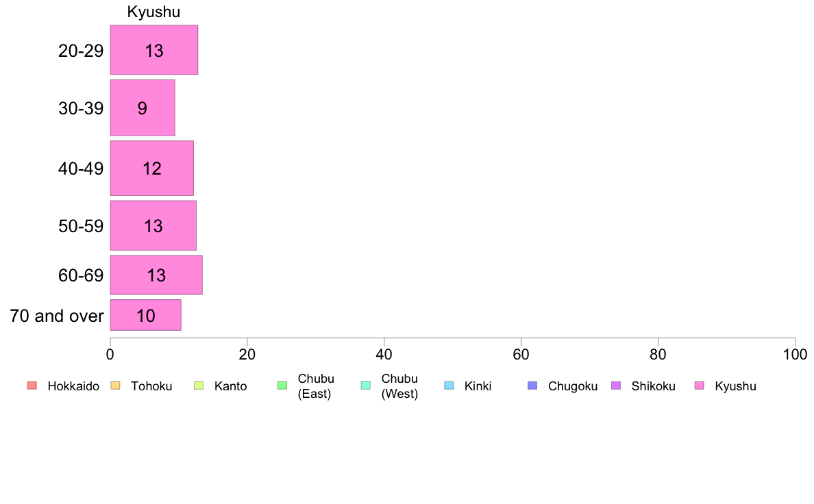The image size is (814, 504).
Task: Click the Chugoku legend swatch
Action: (x=532, y=386)
